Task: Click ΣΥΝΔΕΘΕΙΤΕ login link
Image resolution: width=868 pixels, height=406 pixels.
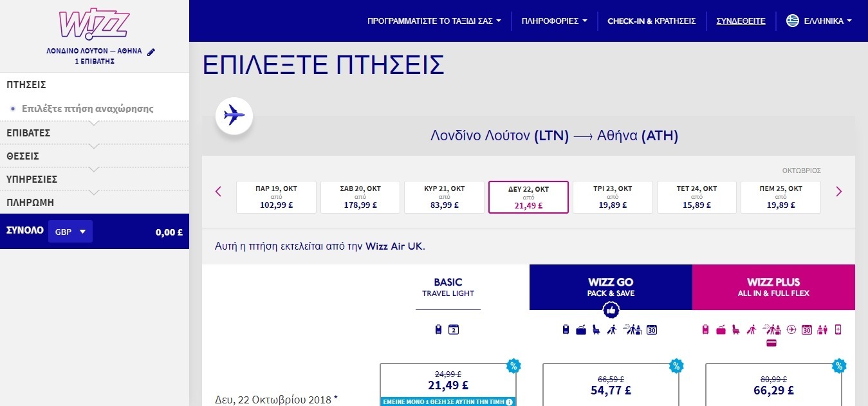Action: pos(741,21)
